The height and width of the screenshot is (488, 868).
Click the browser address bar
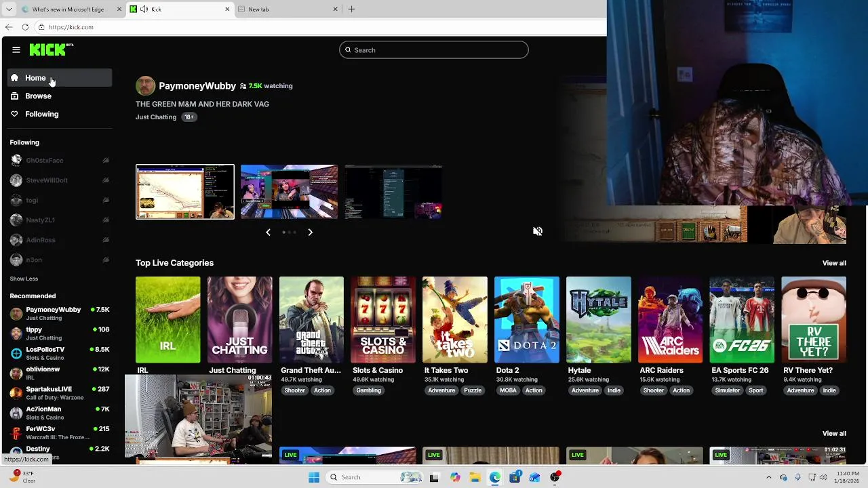pyautogui.click(x=319, y=27)
